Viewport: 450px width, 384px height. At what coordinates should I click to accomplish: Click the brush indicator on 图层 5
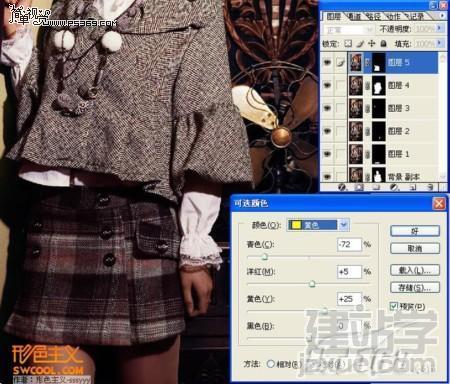pyautogui.click(x=340, y=62)
